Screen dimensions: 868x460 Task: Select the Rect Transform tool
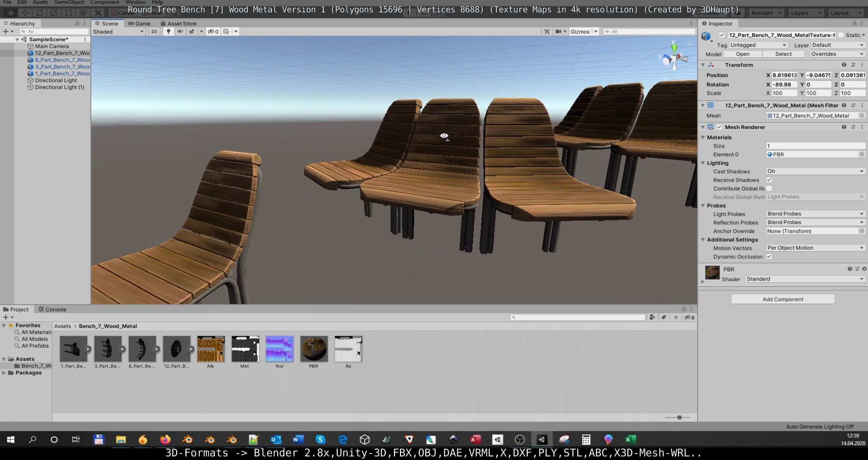[x=68, y=13]
